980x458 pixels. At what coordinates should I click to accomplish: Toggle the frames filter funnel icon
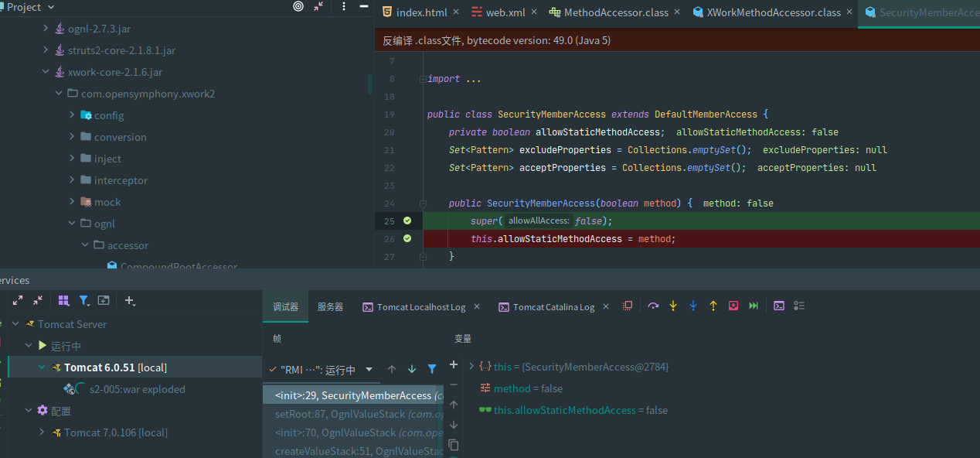click(x=432, y=370)
